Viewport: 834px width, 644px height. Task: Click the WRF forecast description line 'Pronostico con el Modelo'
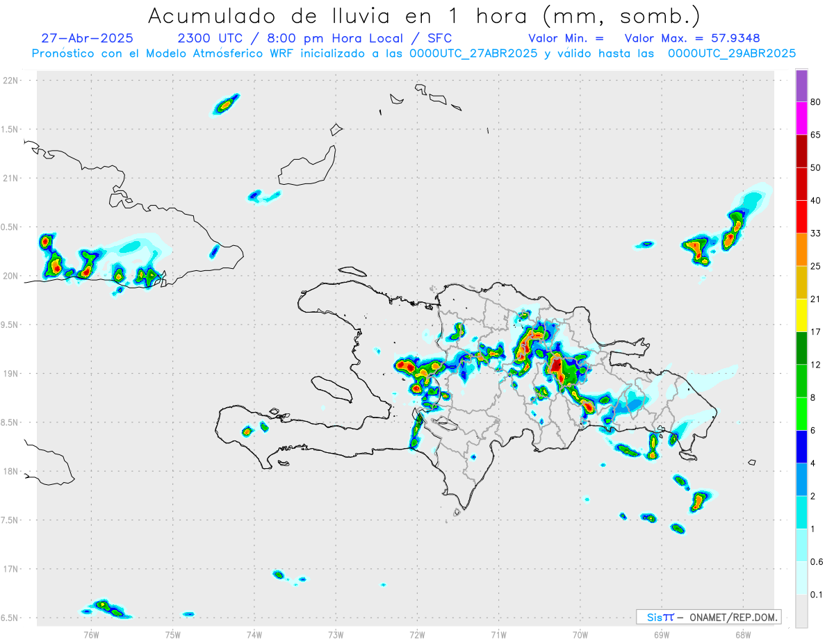click(x=414, y=53)
